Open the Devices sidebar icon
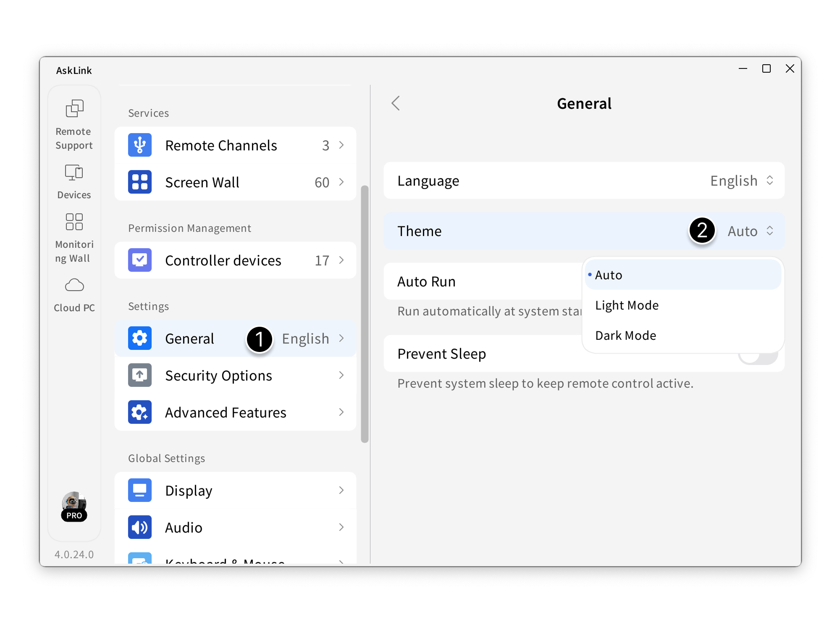The image size is (840, 630). click(x=74, y=173)
